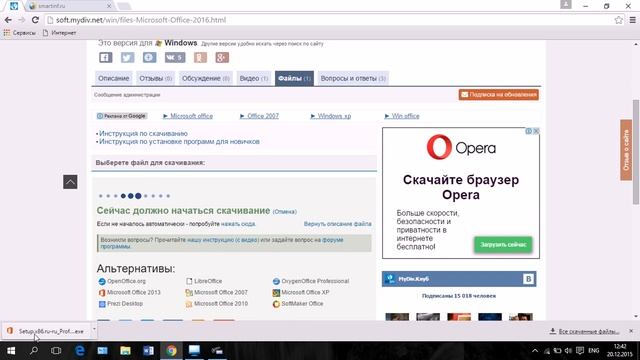Open Office 2007 ad link
Screen dimensions: 640x360
[x=263, y=116]
